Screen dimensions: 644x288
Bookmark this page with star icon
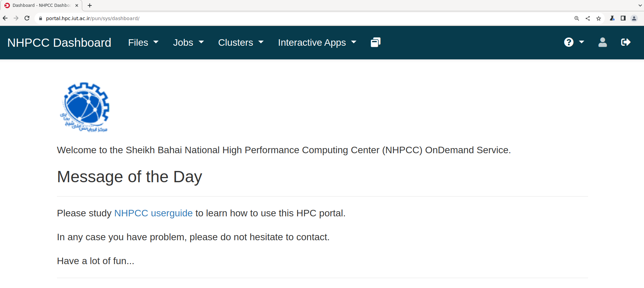tap(599, 18)
